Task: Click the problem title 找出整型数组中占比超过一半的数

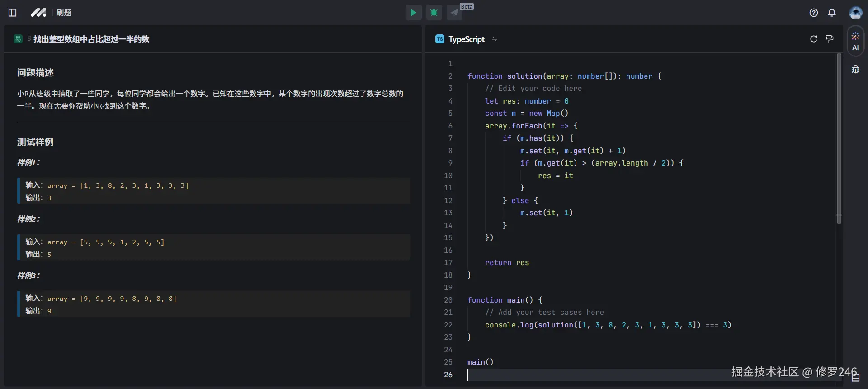Action: [91, 39]
